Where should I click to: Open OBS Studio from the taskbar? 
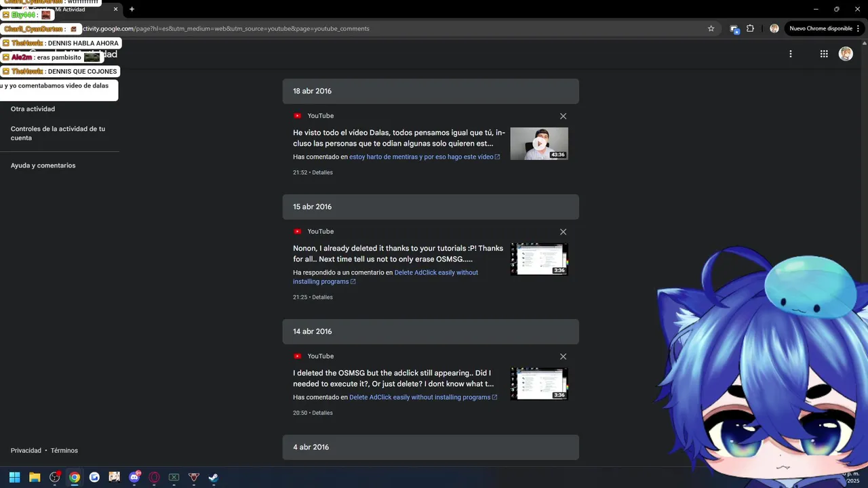click(x=54, y=477)
